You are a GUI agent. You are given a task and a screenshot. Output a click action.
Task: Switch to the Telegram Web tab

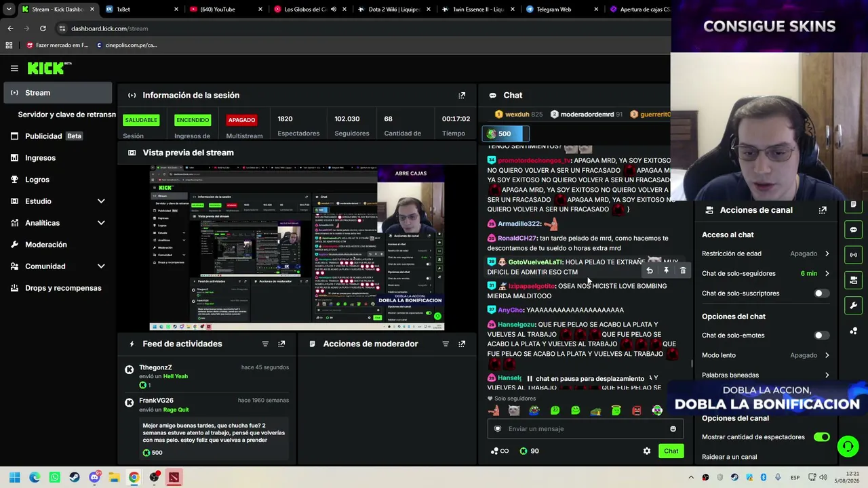click(562, 9)
